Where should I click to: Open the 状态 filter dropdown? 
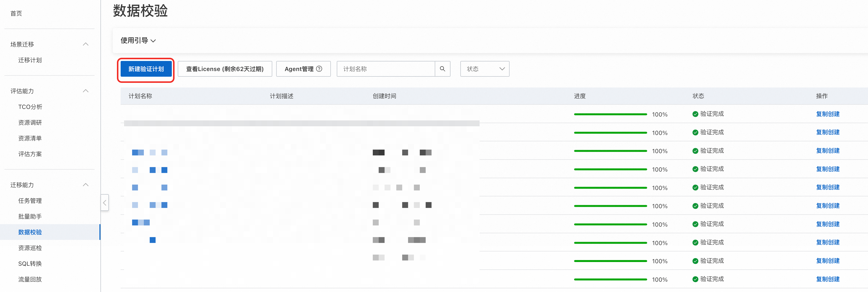coord(484,69)
